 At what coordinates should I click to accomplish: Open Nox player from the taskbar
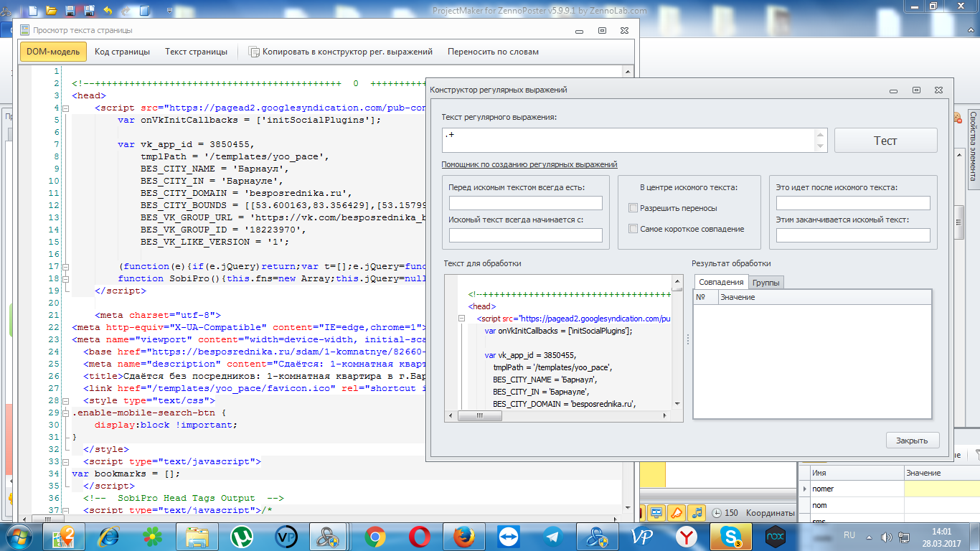[775, 537]
